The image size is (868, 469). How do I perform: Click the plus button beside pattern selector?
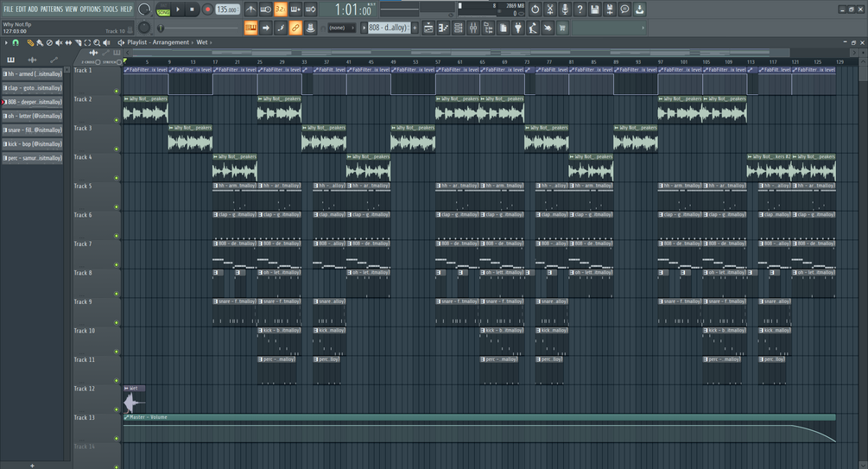point(415,28)
